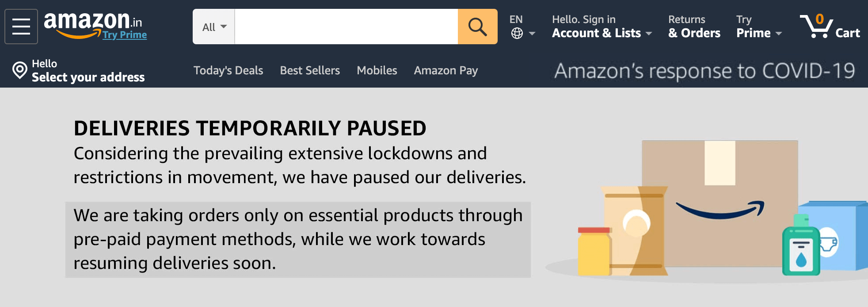This screenshot has width=868, height=307.
Task: Click the Amazon box illustration
Action: [720, 204]
